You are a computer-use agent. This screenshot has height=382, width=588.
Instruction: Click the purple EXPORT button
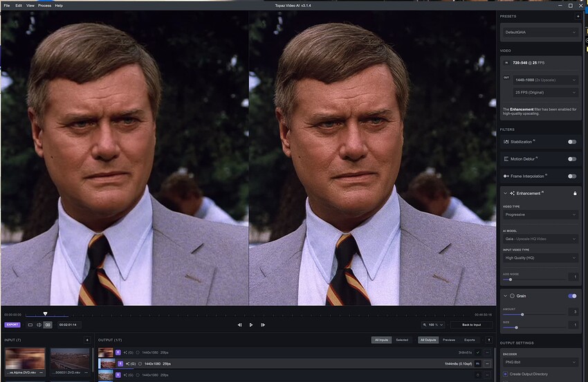(12, 325)
